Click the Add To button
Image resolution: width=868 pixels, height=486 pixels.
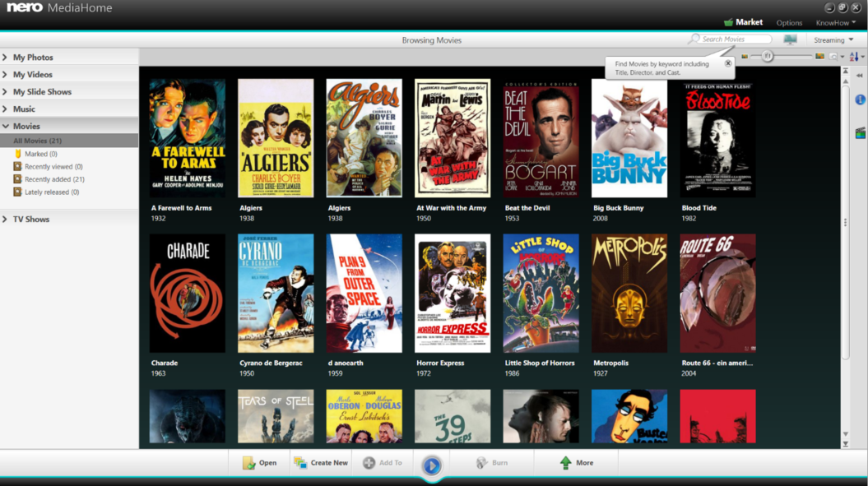(383, 463)
